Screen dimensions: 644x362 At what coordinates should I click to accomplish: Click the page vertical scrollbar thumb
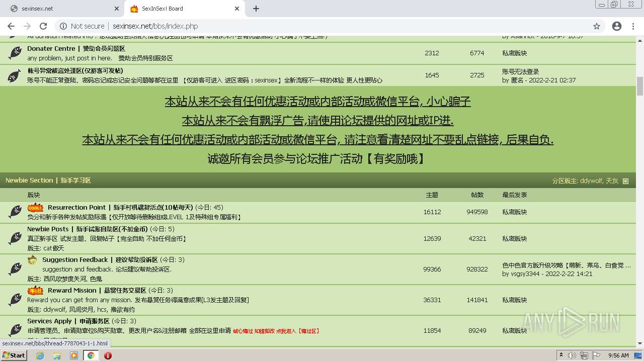coord(640,86)
